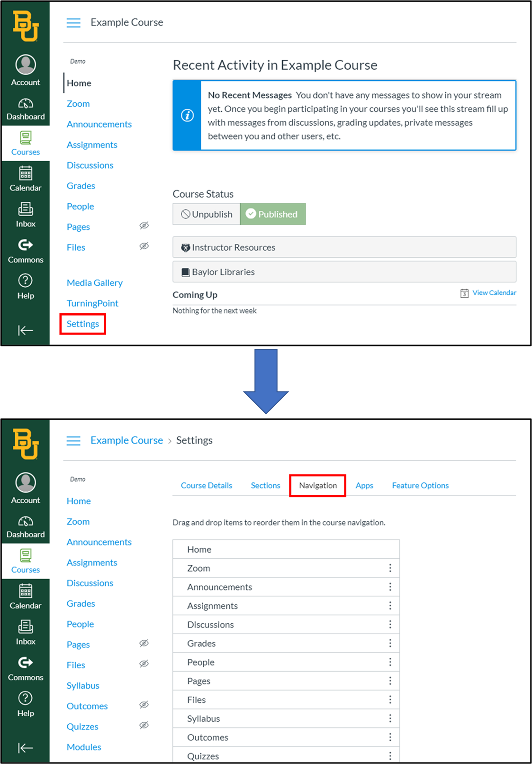Click hidden-eye icon next to Pages in top screenshot
The width and height of the screenshot is (532, 764).
[x=144, y=226]
